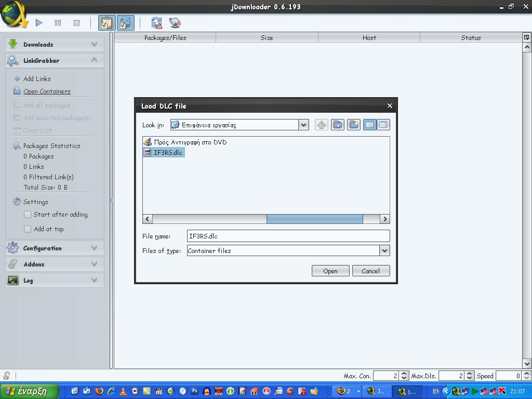Close the Load DLC file dialog
This screenshot has height=399, width=532.
[x=390, y=106]
